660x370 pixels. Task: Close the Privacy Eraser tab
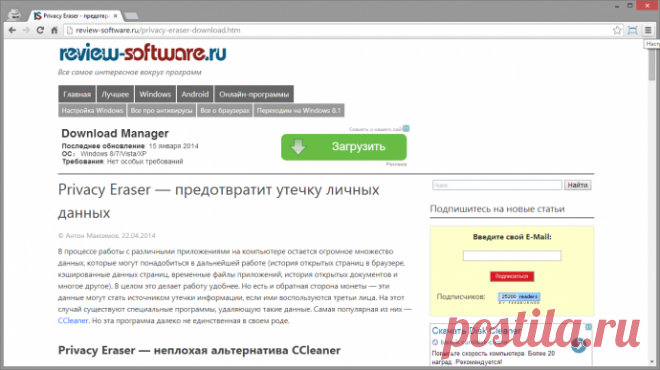pos(115,16)
